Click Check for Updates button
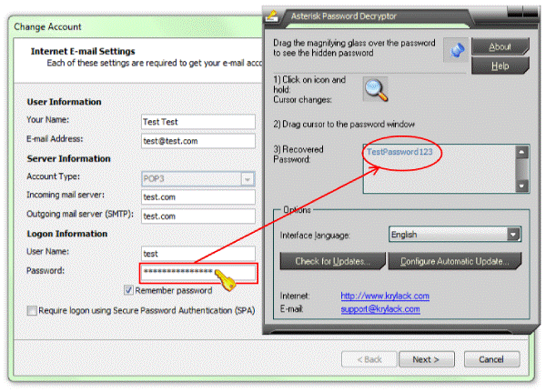 point(332,261)
